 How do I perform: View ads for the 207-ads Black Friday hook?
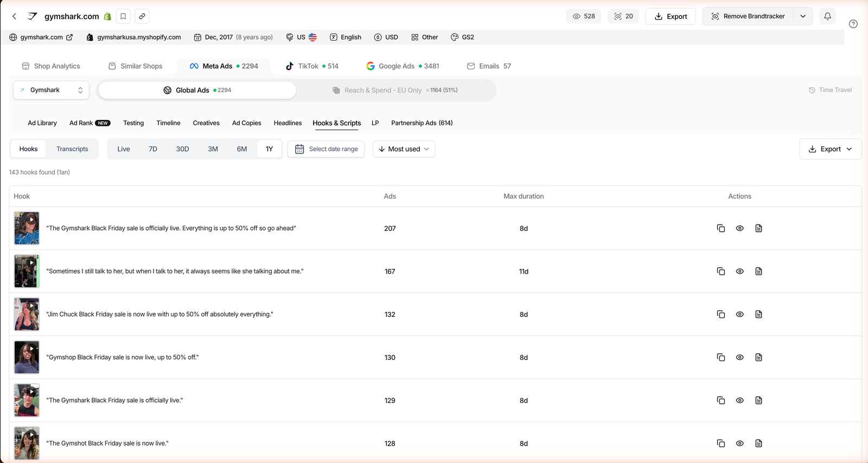(x=739, y=229)
